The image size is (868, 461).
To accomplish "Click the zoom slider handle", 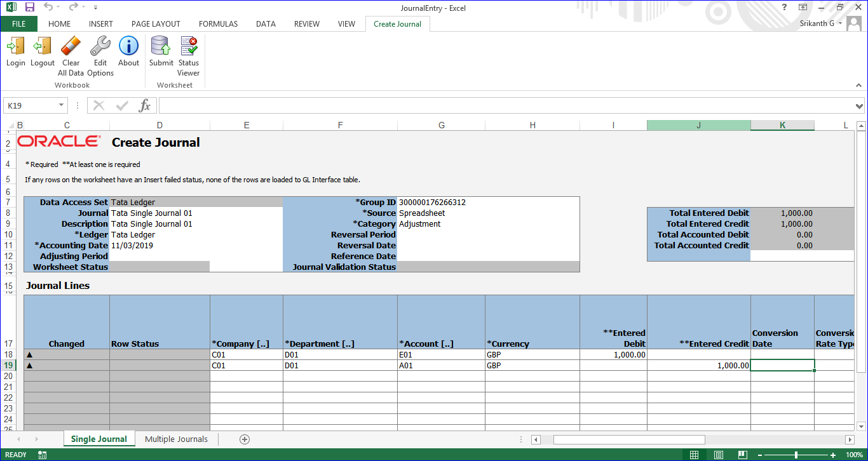I will pos(796,455).
